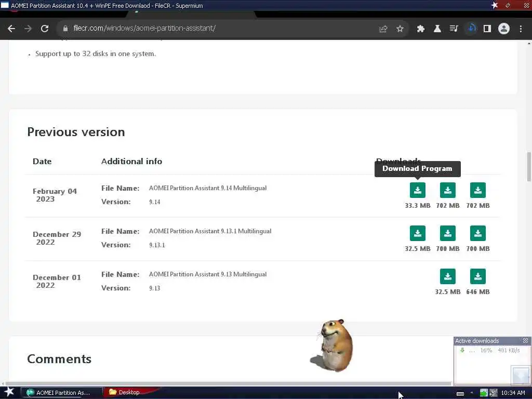The image size is (532, 399).
Task: Click the 9.14 version value
Action: 155,202
